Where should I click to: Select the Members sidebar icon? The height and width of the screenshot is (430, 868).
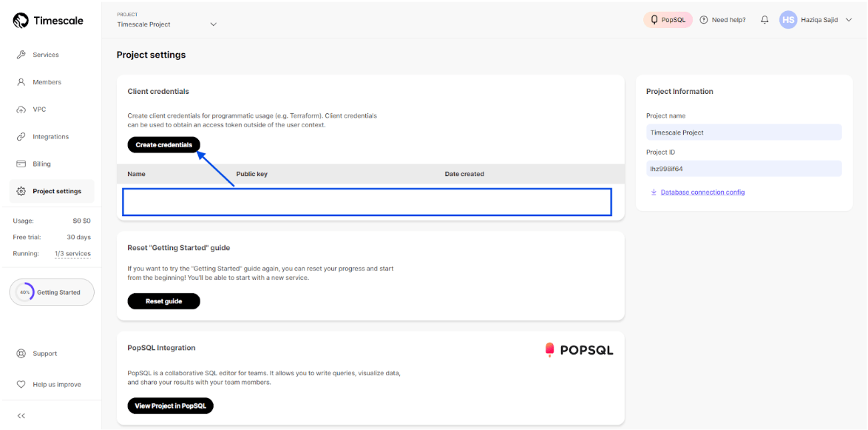[x=21, y=81]
